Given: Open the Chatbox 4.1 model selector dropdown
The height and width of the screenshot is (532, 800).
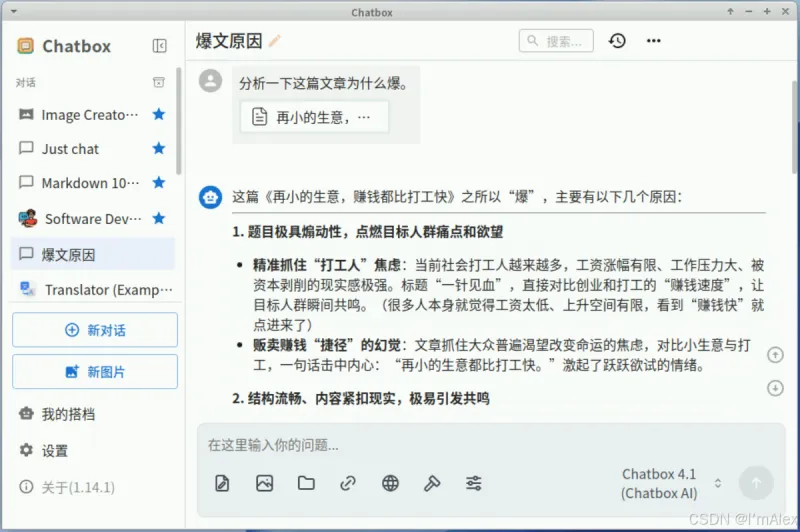Looking at the screenshot, I should (x=669, y=484).
